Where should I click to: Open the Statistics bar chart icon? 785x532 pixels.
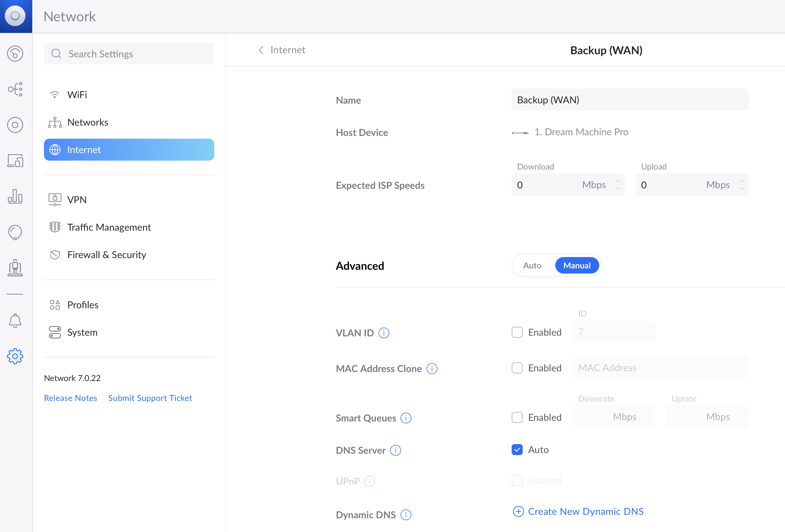15,196
